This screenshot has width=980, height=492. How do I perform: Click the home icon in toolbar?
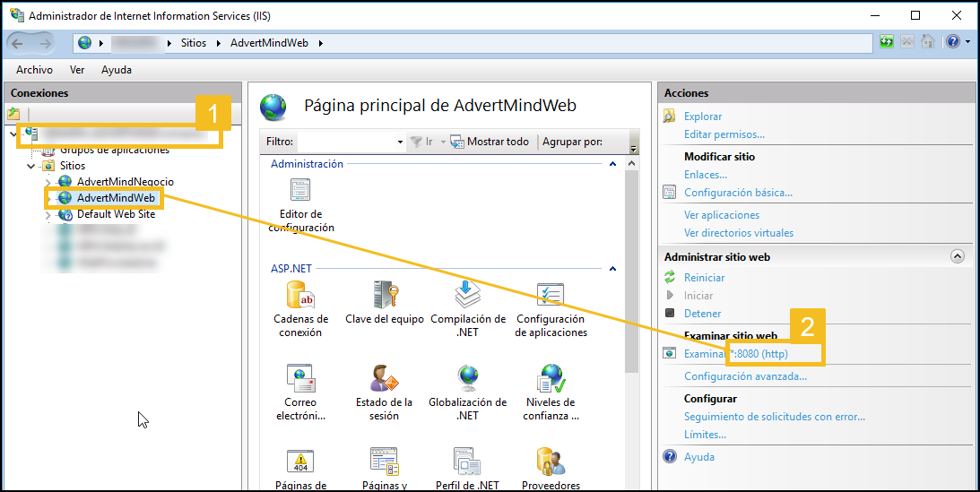coord(928,42)
